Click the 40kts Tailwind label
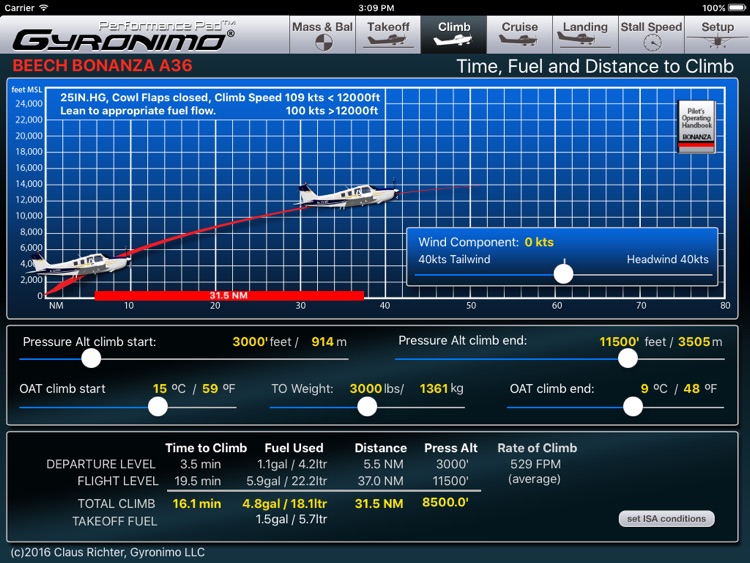Viewport: 750px width, 563px height. tap(454, 259)
